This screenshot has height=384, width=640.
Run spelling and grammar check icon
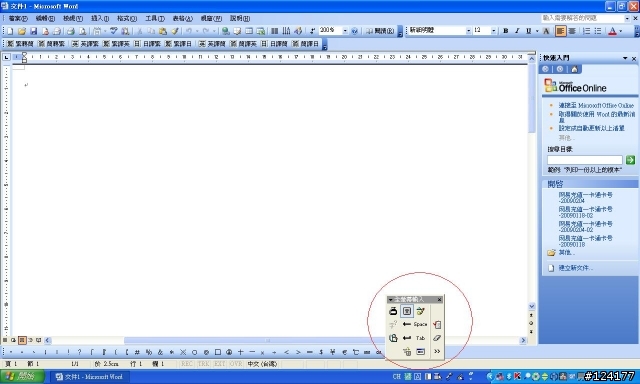[113, 31]
